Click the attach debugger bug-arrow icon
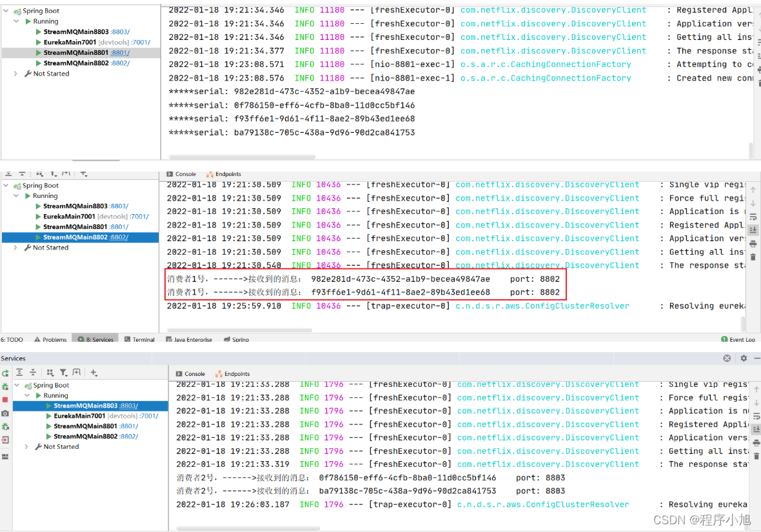 coord(5,427)
